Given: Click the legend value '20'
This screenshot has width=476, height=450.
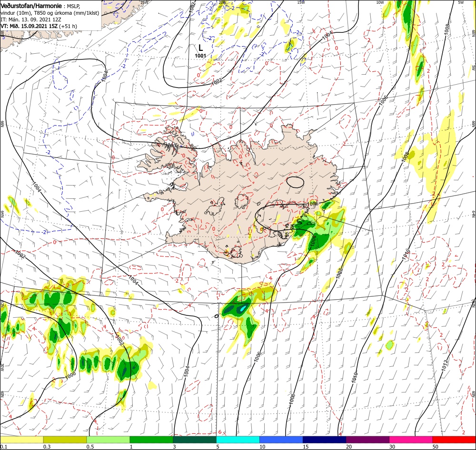Looking at the screenshot, I should point(349,447).
